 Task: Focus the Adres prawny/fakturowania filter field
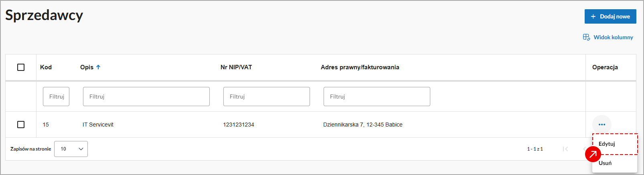point(377,97)
